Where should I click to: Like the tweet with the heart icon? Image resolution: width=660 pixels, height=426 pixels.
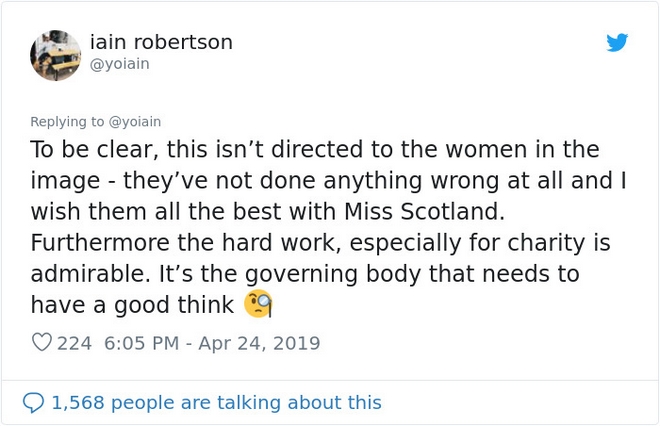click(x=41, y=343)
